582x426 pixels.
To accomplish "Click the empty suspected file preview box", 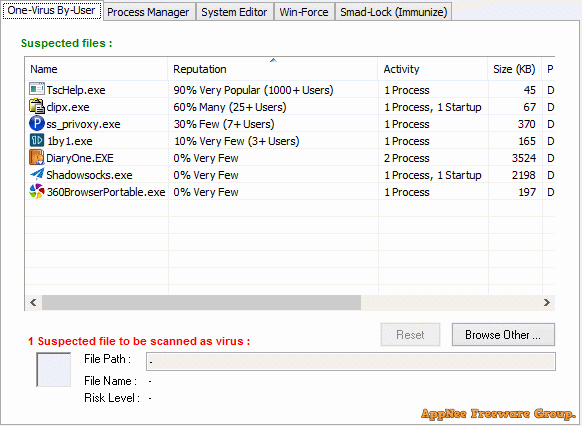I will (53, 370).
